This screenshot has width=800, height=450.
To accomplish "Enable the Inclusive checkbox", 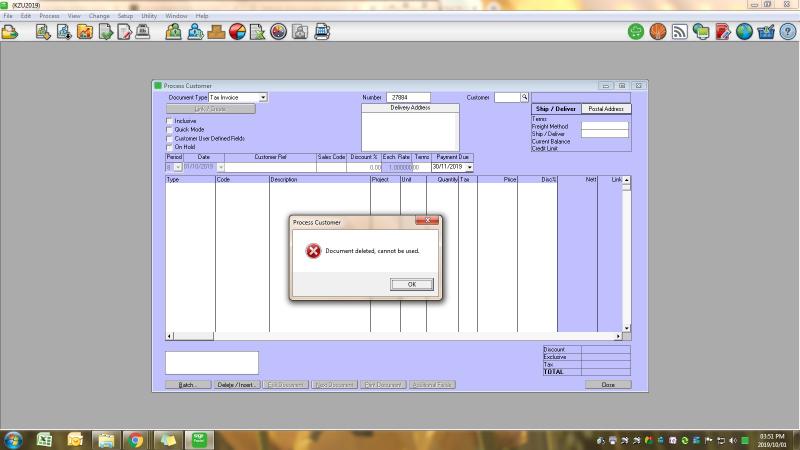I will point(169,121).
